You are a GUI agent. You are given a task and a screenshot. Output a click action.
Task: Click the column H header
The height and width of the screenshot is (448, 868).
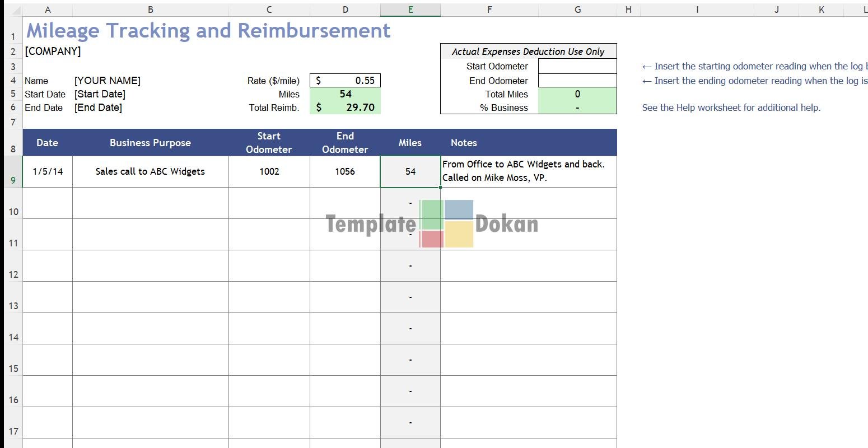(628, 10)
